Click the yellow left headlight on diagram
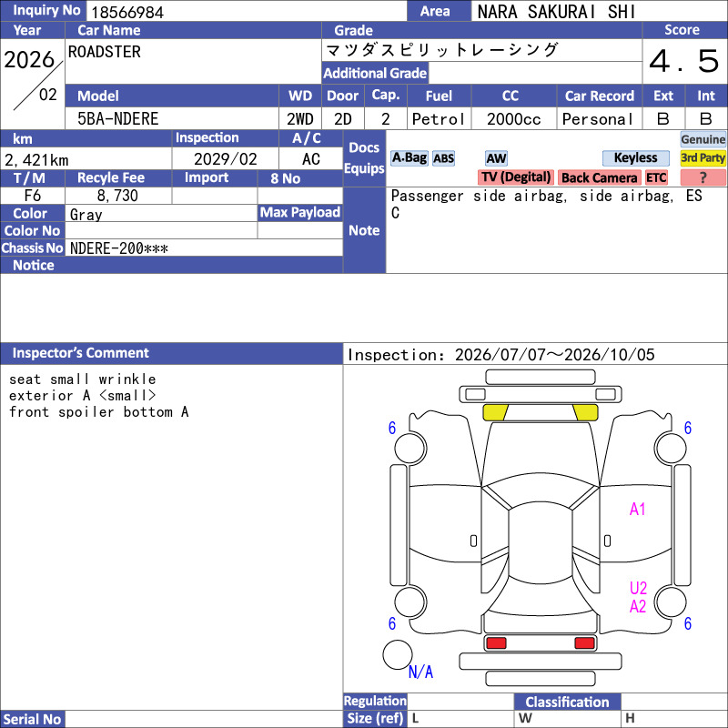 click(495, 412)
